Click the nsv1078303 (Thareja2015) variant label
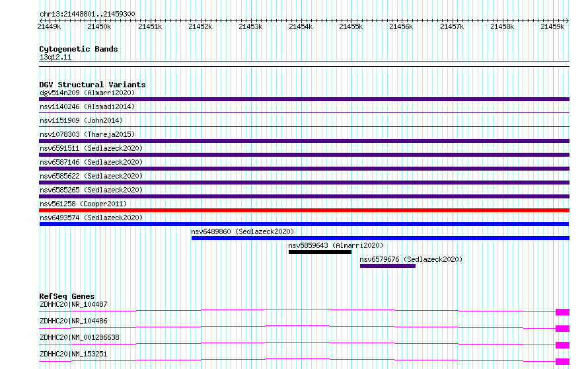Viewport: 588px width, 369px height. pos(87,134)
